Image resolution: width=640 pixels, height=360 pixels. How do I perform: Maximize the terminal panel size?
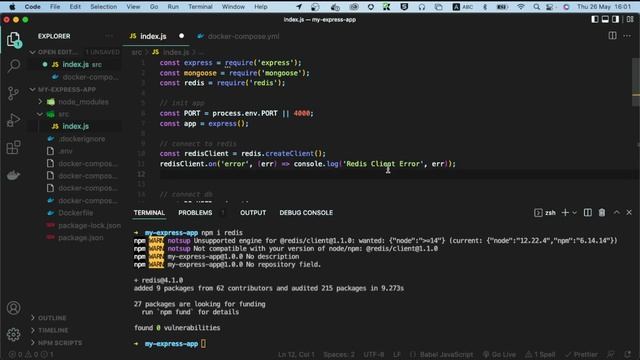[x=616, y=213]
